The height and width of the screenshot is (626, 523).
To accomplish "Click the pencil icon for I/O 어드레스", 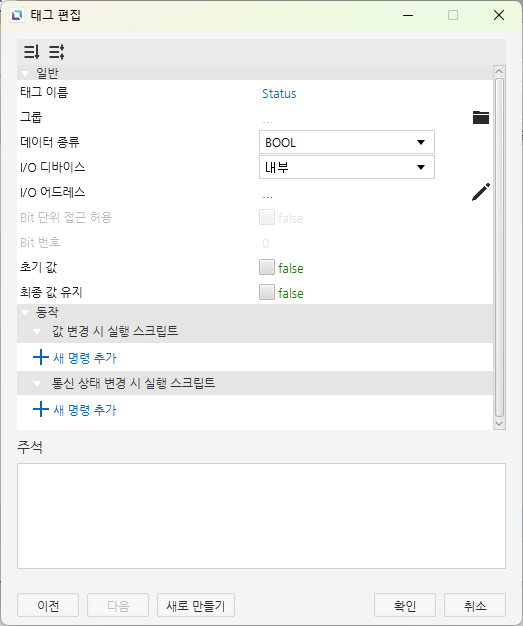I will tap(481, 192).
